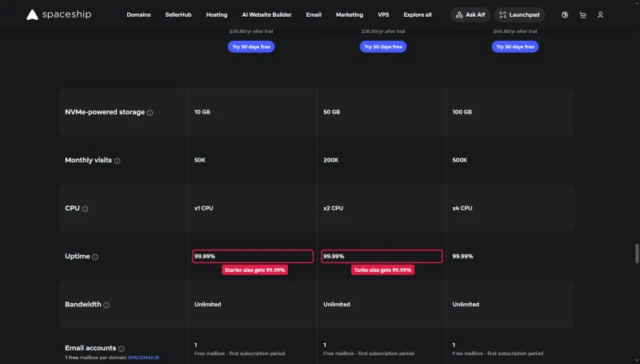Open the Launchpad button

519,14
